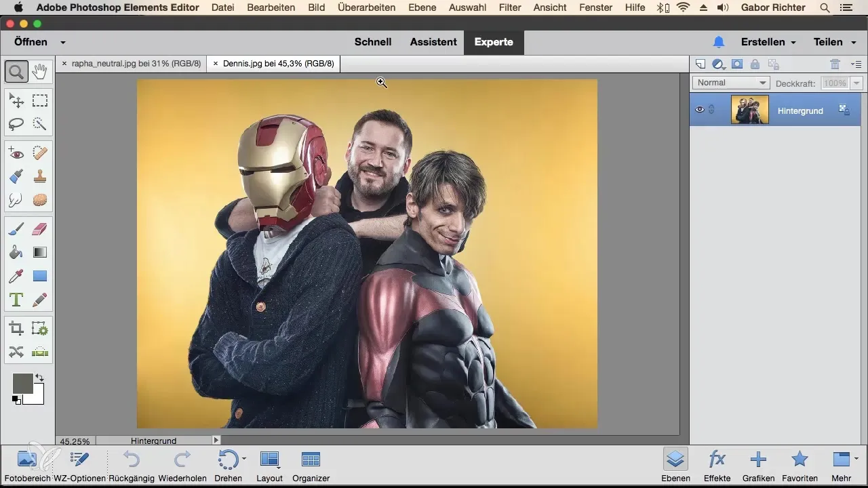The height and width of the screenshot is (488, 868).
Task: Delete layer with trash icon
Action: coord(835,64)
